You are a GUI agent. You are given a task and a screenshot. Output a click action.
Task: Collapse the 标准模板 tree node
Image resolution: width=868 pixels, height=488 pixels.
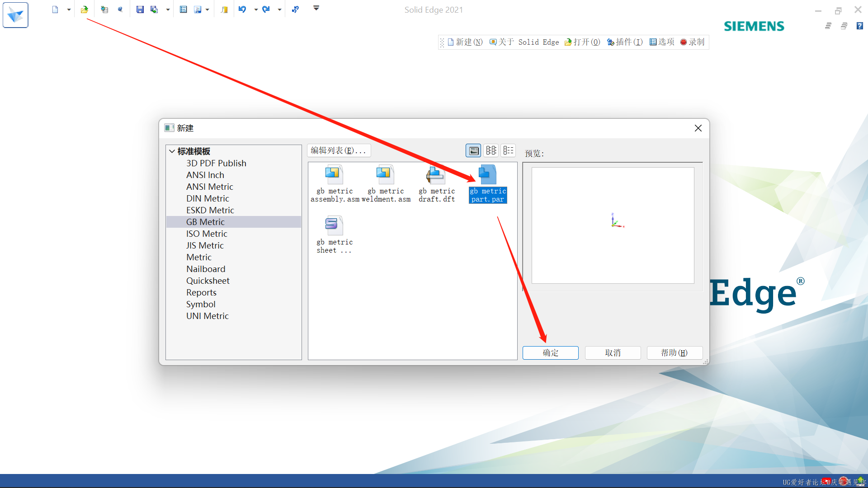tap(172, 151)
